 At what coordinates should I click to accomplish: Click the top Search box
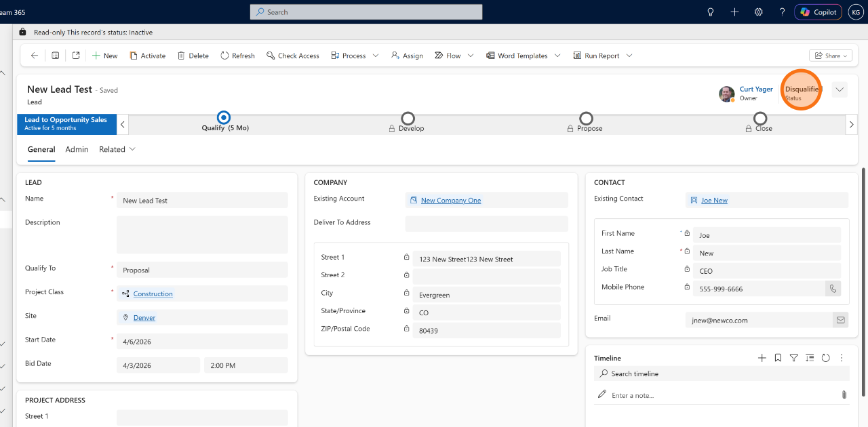click(366, 12)
